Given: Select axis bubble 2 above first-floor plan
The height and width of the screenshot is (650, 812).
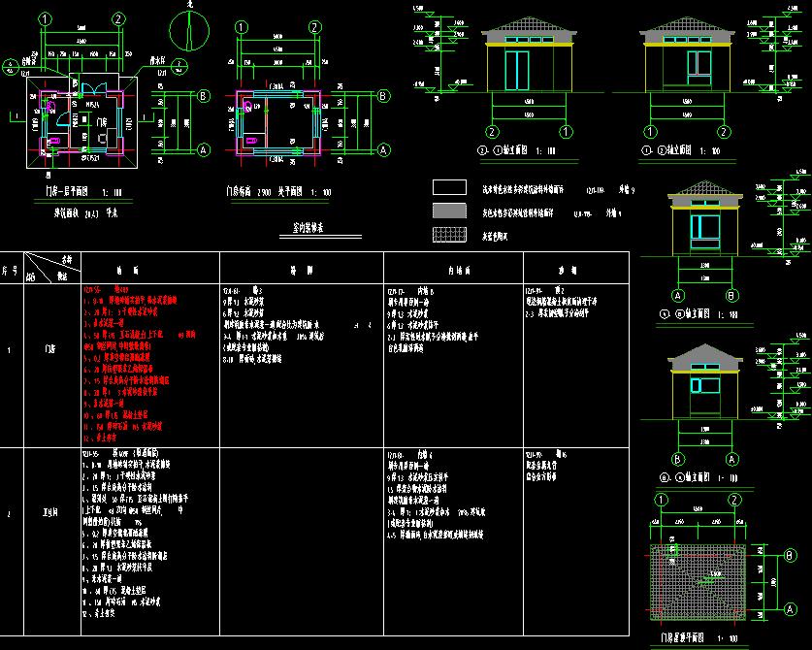Looking at the screenshot, I should point(117,19).
